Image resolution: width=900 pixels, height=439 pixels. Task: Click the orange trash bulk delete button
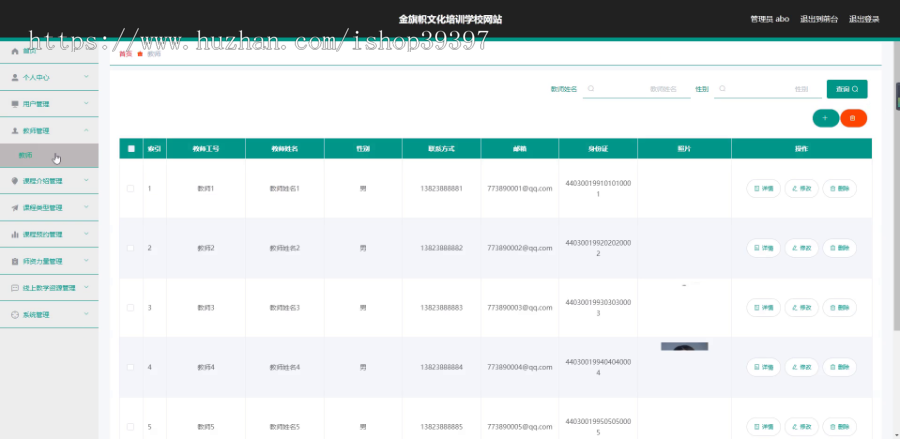(x=854, y=118)
